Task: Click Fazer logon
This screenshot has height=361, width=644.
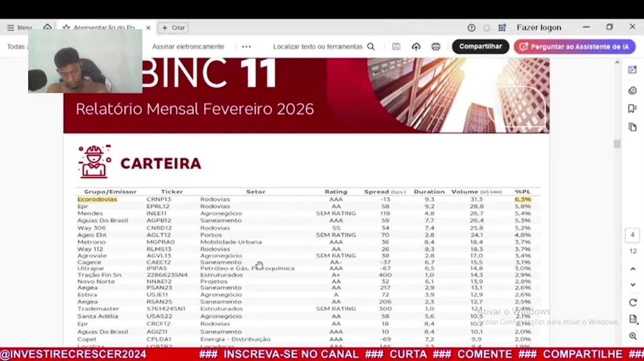Action: pos(539,28)
